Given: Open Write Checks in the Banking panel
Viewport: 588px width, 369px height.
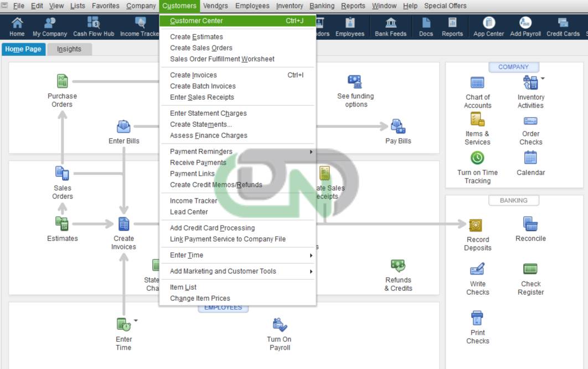Looking at the screenshot, I should (477, 271).
